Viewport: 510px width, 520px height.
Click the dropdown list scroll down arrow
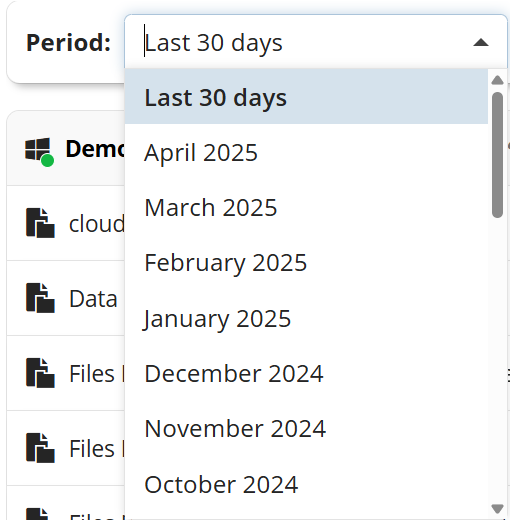tap(497, 509)
